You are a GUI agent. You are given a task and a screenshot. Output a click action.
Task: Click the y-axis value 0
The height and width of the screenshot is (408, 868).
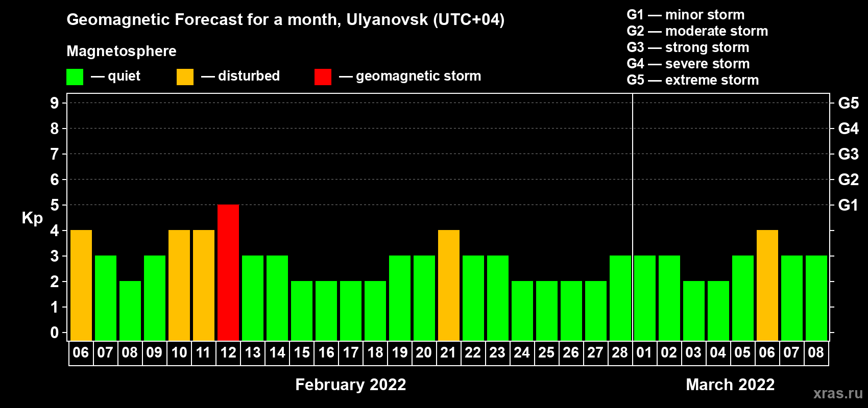(55, 333)
